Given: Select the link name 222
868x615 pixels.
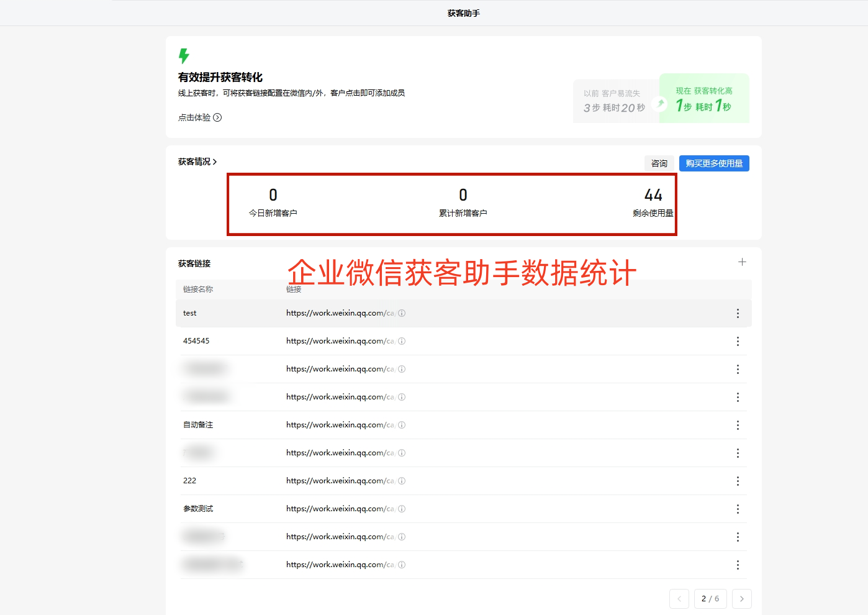Looking at the screenshot, I should coord(189,481).
